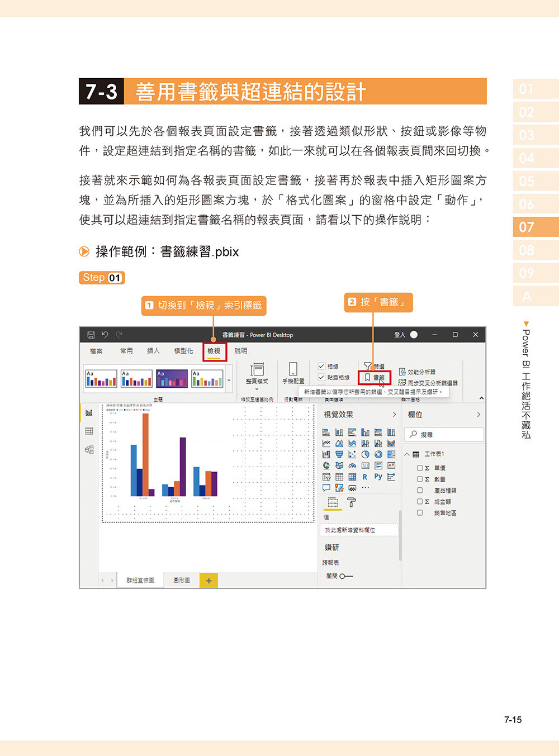Disable the 格線 gridlines checkbox
The height and width of the screenshot is (756, 559).
click(x=321, y=366)
